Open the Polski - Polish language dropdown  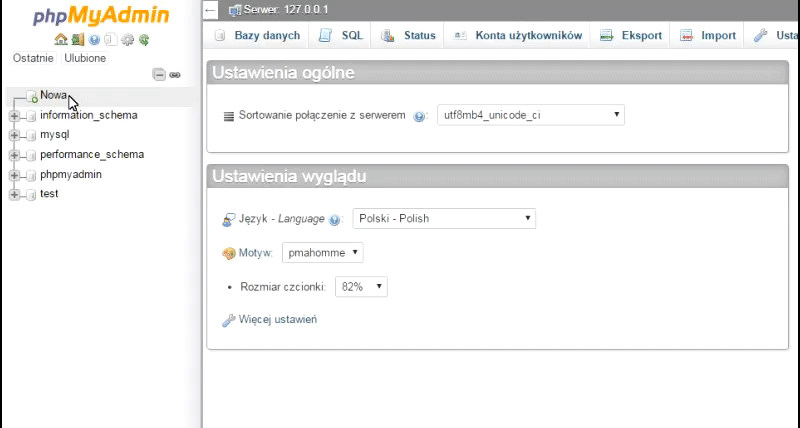click(x=444, y=218)
